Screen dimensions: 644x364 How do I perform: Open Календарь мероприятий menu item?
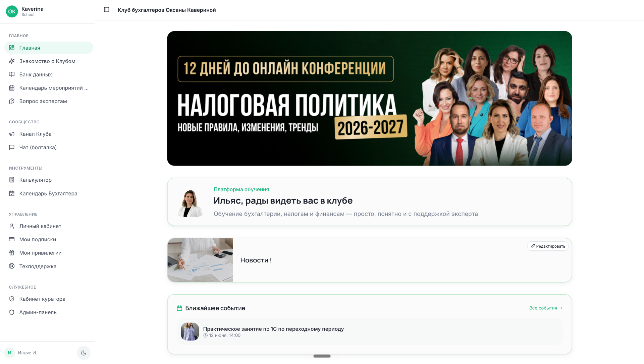[x=49, y=88]
